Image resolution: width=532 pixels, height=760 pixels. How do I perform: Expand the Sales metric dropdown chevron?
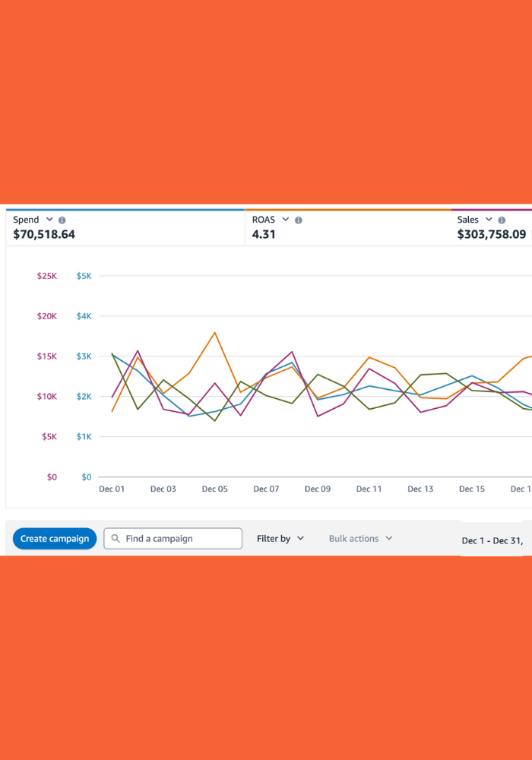click(489, 220)
